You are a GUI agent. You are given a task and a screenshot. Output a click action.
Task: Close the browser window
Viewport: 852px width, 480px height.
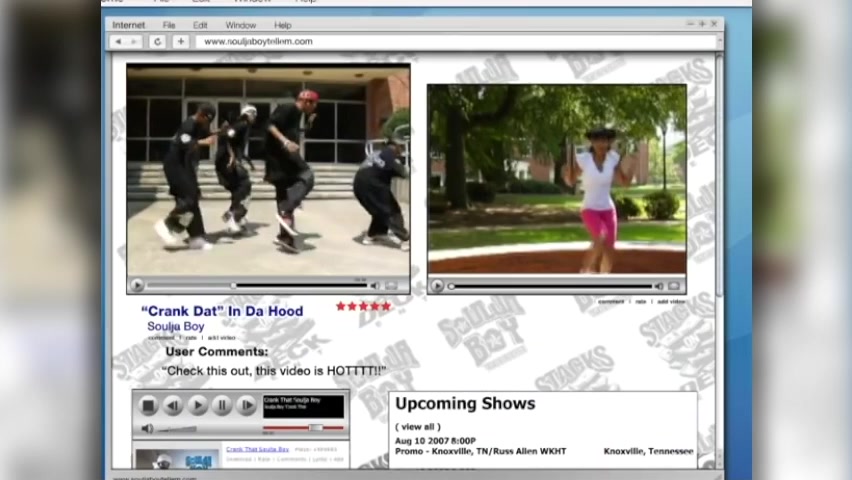(714, 24)
